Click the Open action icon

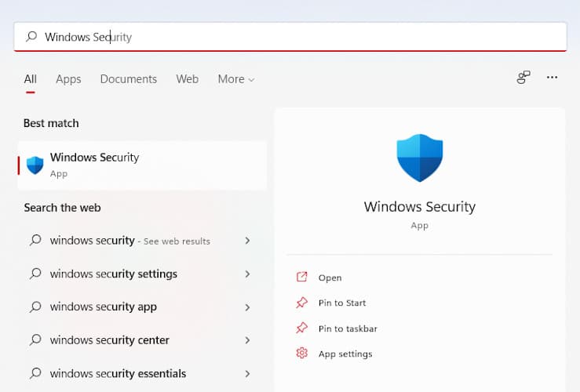click(302, 277)
